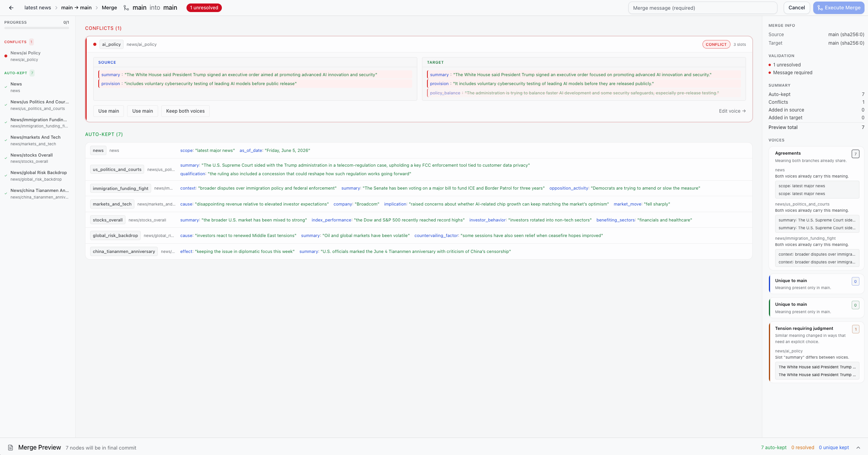Select News/global Risk Backdrop sidebar item
The height and width of the screenshot is (455, 868).
(x=37, y=176)
